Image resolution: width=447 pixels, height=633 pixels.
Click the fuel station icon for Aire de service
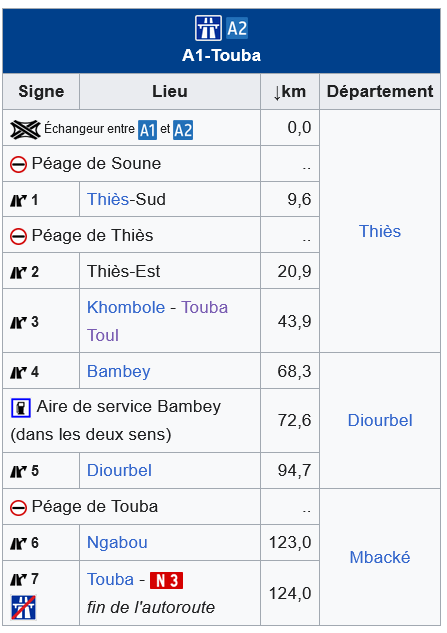click(x=21, y=408)
